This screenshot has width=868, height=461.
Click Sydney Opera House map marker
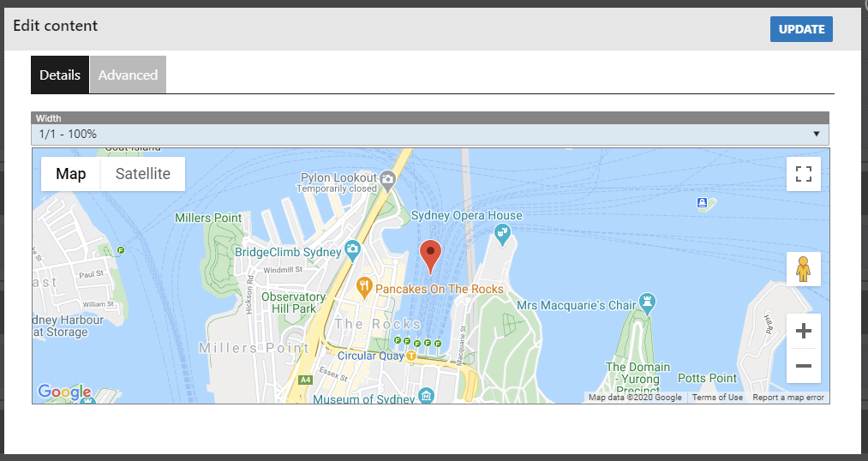coord(503,231)
